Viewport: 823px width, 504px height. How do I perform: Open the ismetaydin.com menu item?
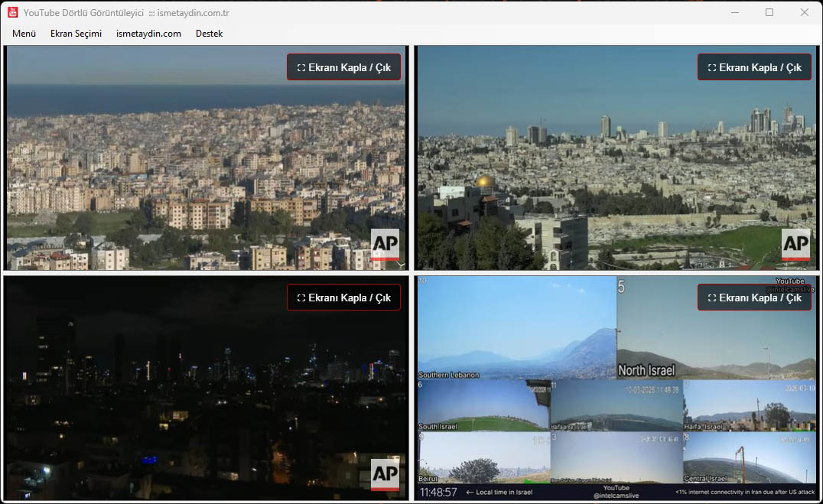[148, 34]
